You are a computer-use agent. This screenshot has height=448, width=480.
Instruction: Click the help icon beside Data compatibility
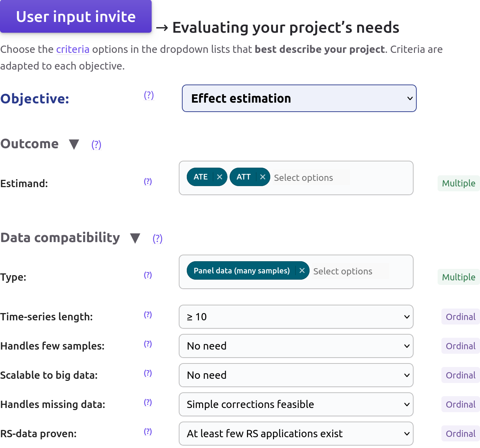[158, 239]
